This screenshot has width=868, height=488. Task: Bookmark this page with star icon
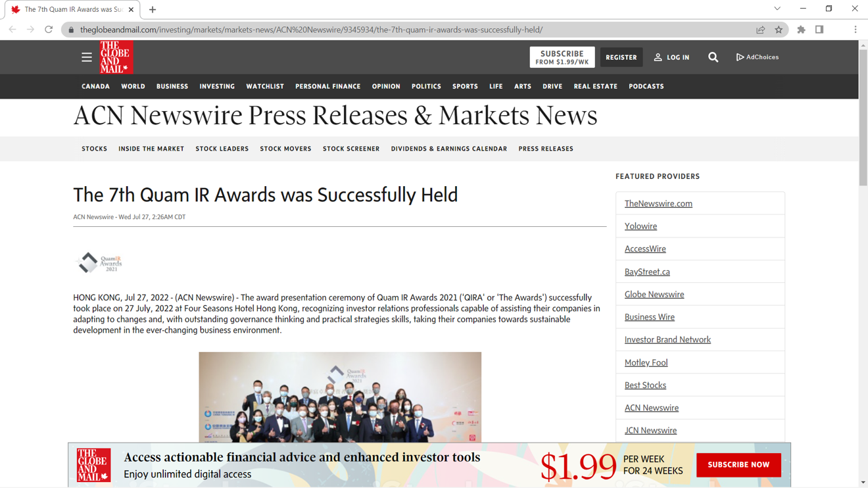[x=779, y=30]
